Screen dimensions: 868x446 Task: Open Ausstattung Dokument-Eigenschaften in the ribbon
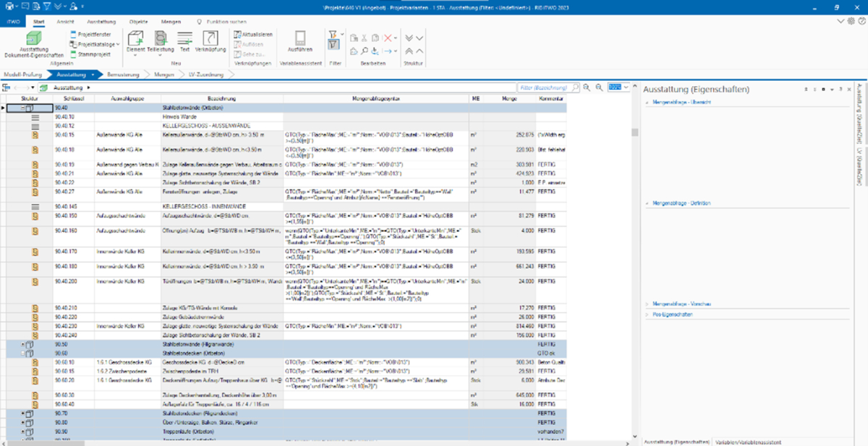34,43
